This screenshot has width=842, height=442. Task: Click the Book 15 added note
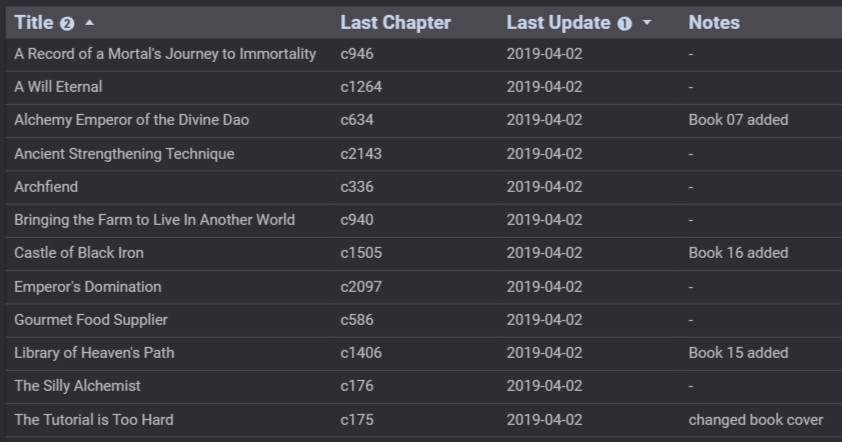point(738,353)
